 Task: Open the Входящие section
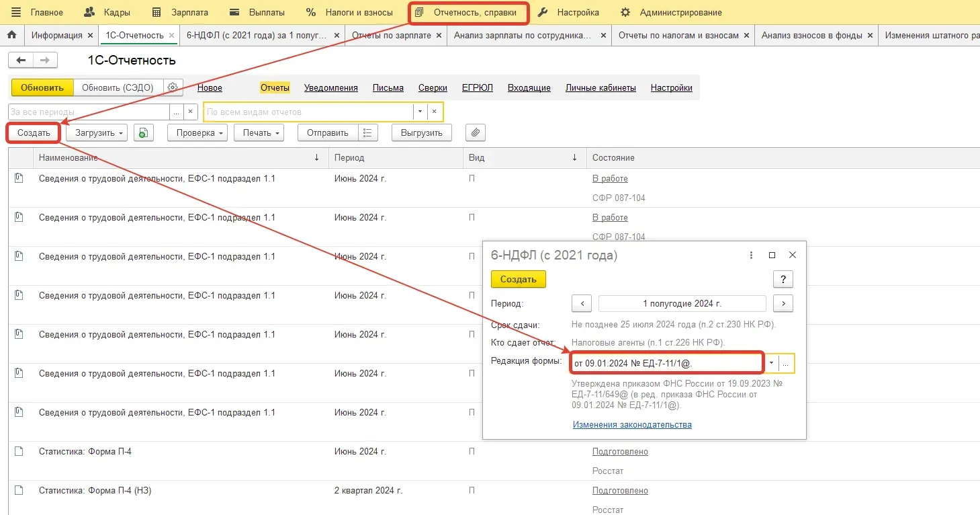[529, 88]
